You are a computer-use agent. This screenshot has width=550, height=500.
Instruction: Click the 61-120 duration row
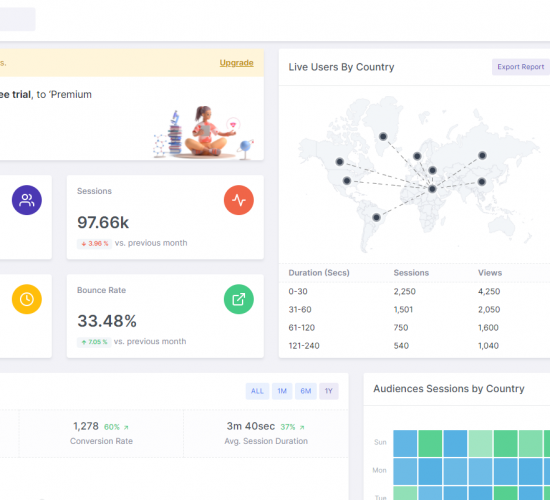(414, 327)
